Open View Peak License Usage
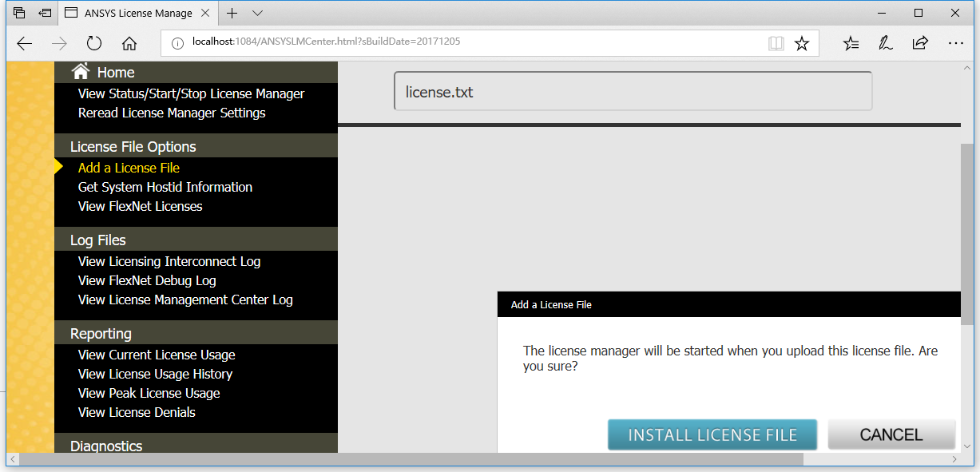Viewport: 980px width, 472px height. (149, 393)
